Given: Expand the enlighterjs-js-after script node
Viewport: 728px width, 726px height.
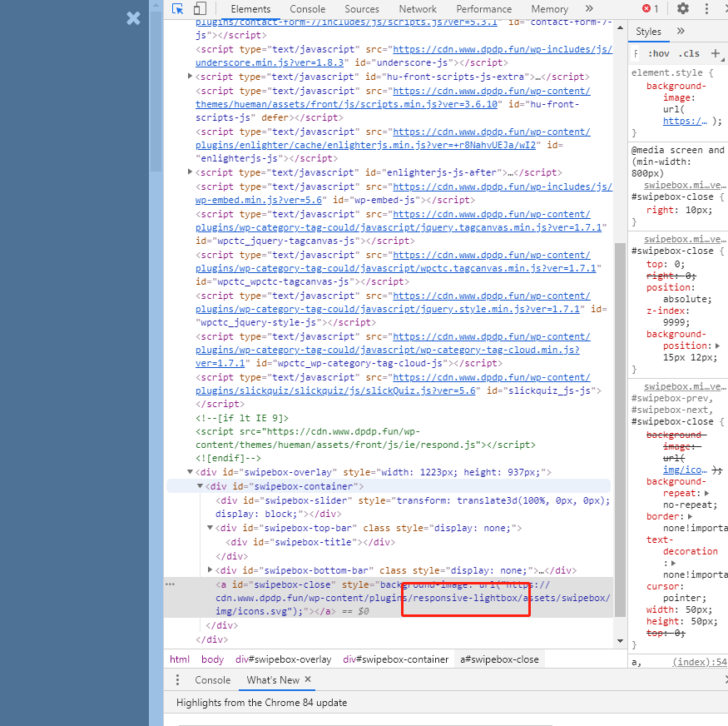Looking at the screenshot, I should click(190, 172).
